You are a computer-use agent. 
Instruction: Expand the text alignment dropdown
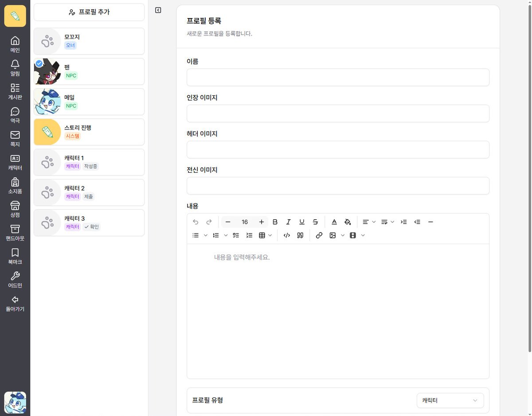(374, 222)
